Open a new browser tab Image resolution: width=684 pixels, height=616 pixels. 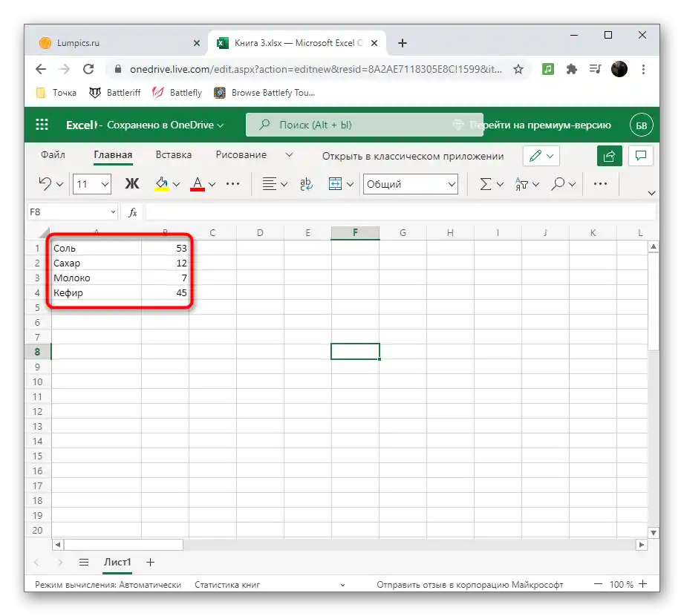[403, 43]
